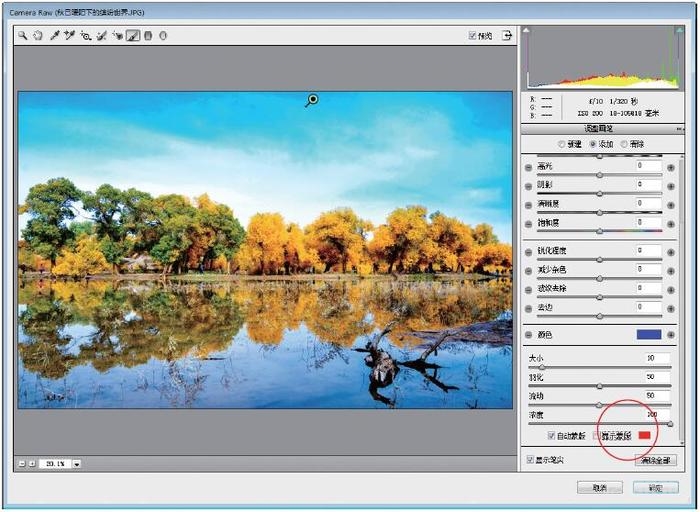The image size is (700, 512).
Task: Decrease 饱和度 with its minus icon
Action: click(529, 224)
